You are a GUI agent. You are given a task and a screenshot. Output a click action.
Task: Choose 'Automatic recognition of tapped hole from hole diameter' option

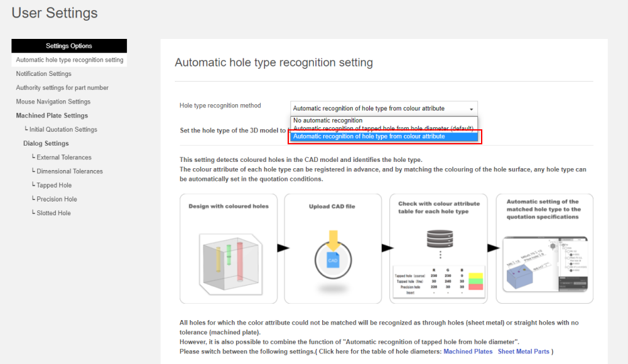384,128
